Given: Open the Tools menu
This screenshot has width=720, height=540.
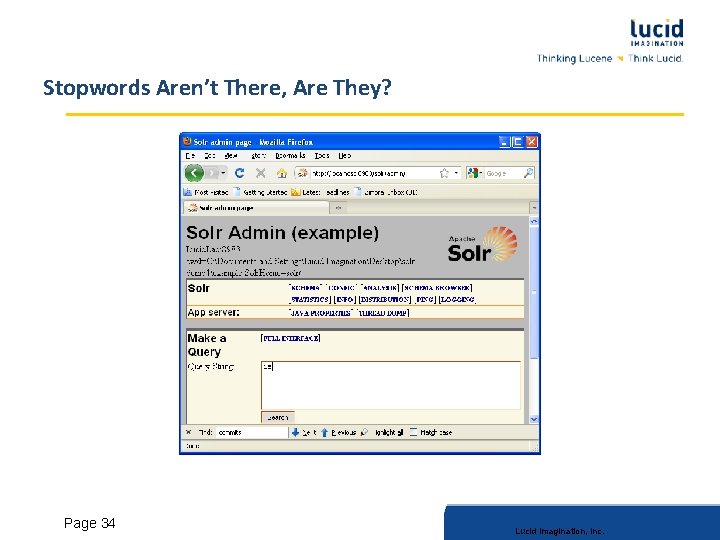Looking at the screenshot, I should (322, 156).
